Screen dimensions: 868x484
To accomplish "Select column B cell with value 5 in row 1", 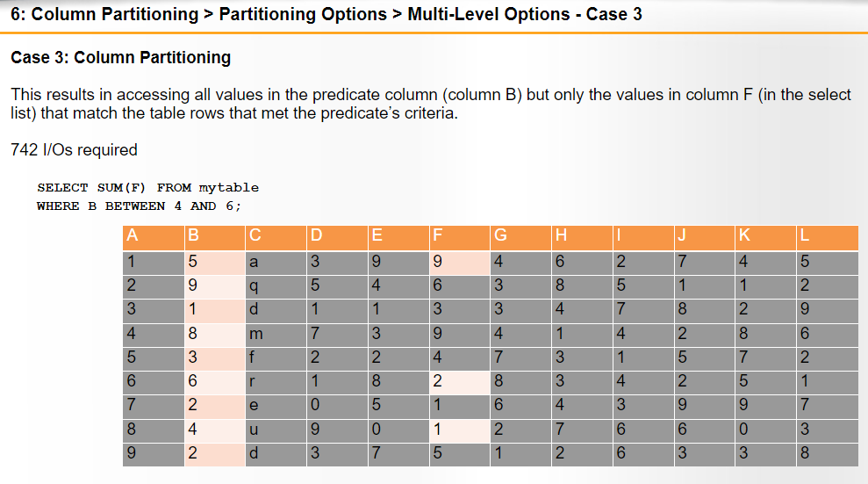I will point(214,263).
